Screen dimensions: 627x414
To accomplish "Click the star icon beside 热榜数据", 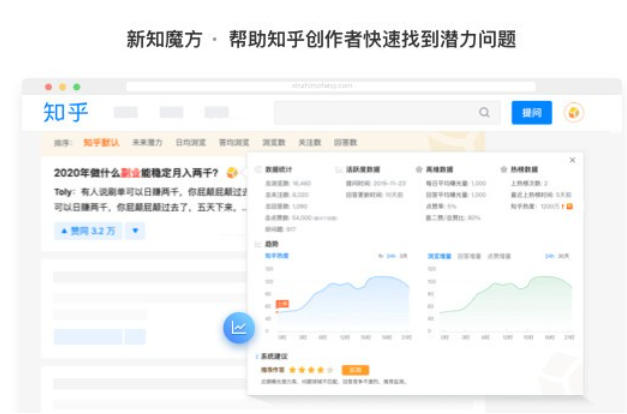I will point(504,170).
